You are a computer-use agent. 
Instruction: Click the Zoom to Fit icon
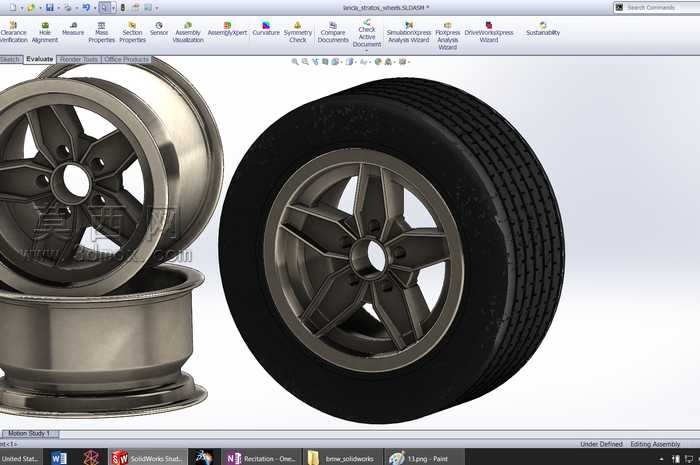pyautogui.click(x=295, y=62)
